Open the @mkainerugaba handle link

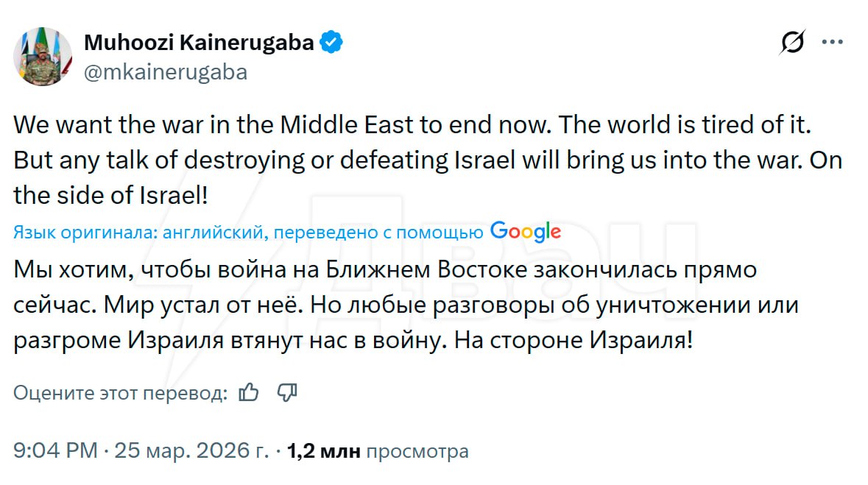(166, 72)
